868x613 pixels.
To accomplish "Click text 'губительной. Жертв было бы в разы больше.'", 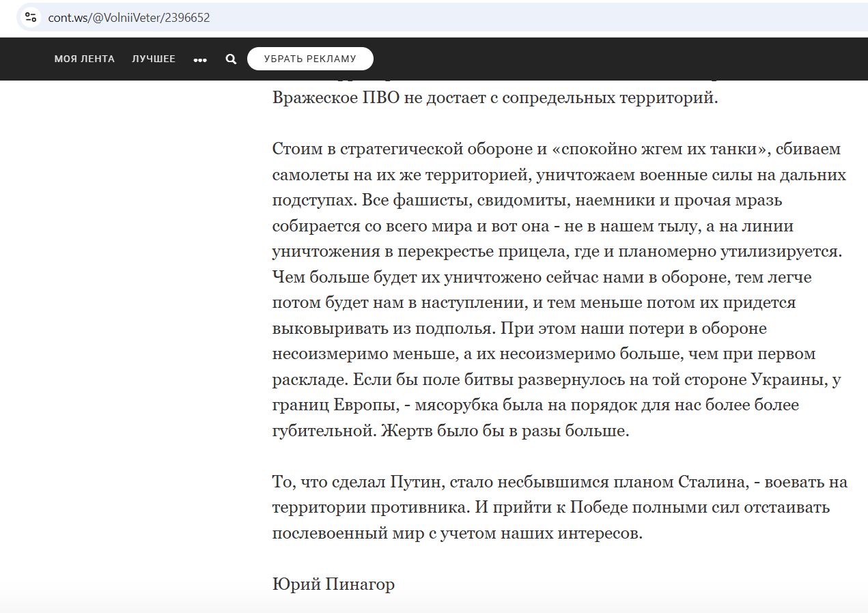I will [x=450, y=431].
